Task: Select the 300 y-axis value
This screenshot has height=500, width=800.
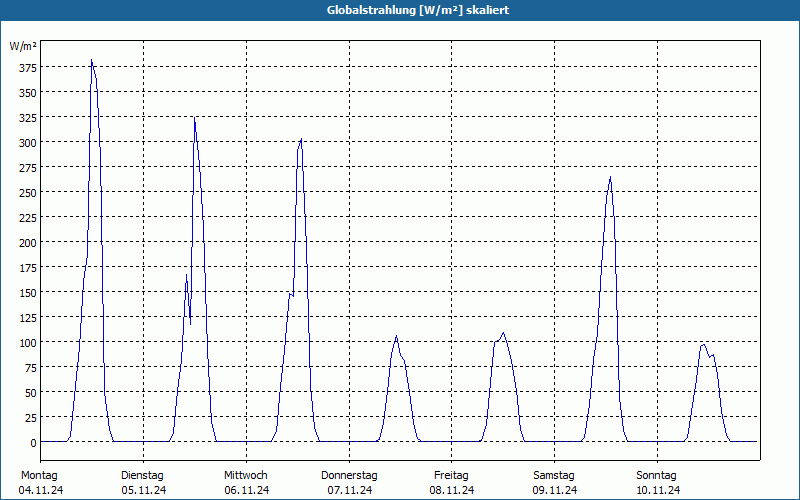Action: tap(28, 143)
